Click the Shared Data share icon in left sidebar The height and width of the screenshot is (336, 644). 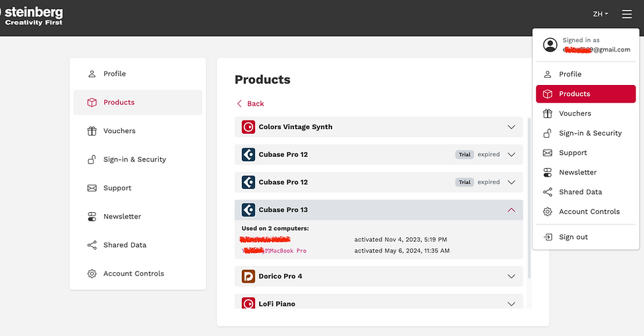pos(92,245)
